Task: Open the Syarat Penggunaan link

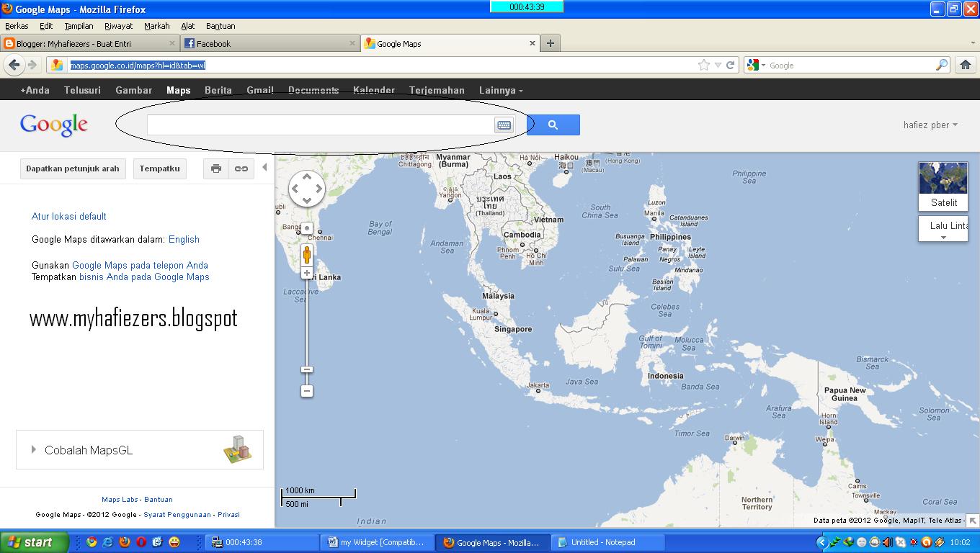Action: click(177, 514)
